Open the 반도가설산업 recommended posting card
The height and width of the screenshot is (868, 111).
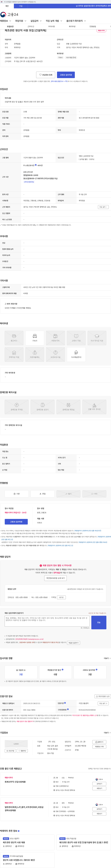click(83, 842)
